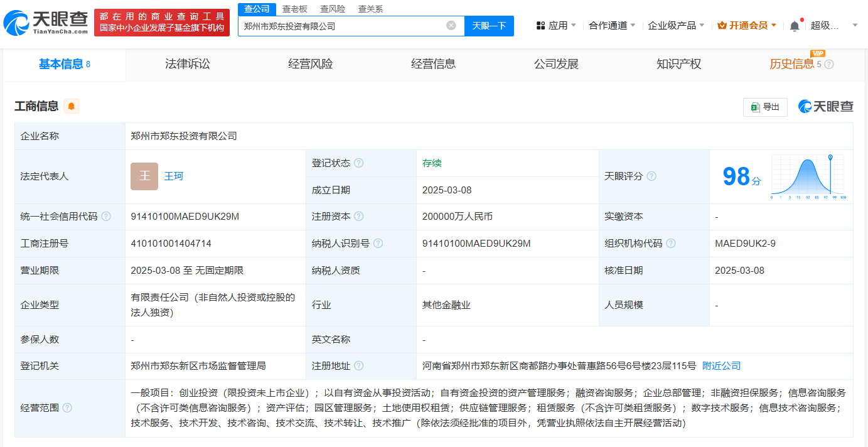The width and height of the screenshot is (868, 447).
Task: Export data with the 导出 button
Action: pos(764,107)
